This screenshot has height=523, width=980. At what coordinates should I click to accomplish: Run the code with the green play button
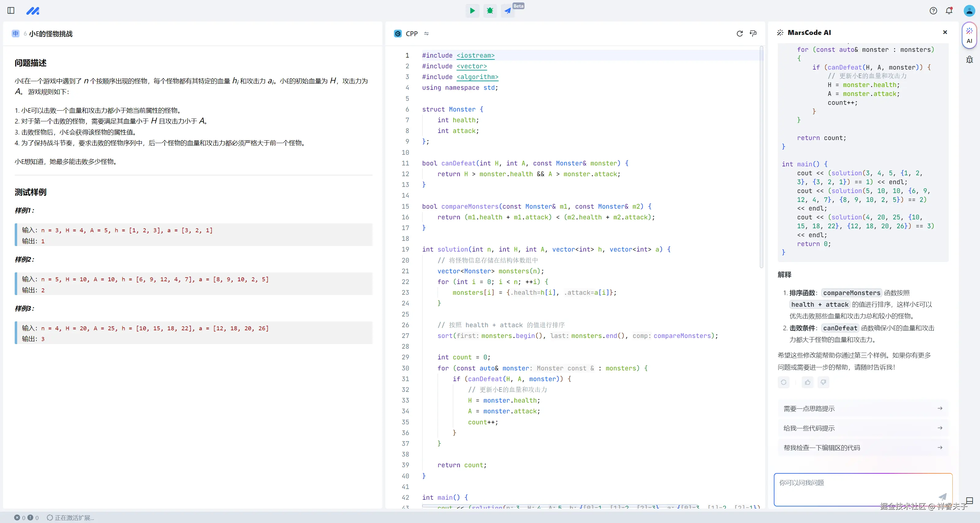click(472, 11)
